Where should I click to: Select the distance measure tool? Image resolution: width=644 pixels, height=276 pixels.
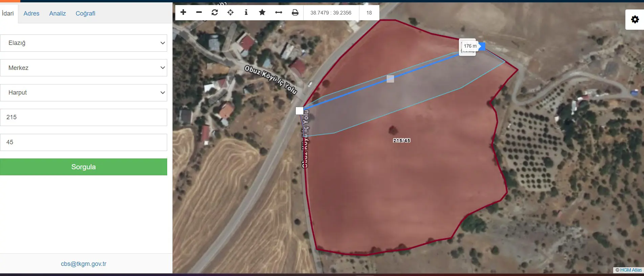point(279,12)
